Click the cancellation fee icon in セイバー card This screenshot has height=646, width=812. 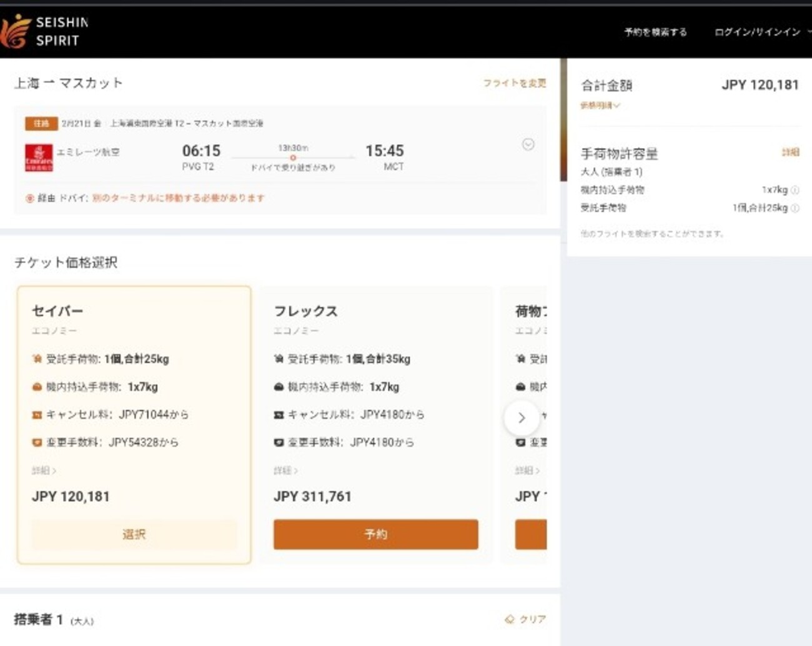click(36, 414)
